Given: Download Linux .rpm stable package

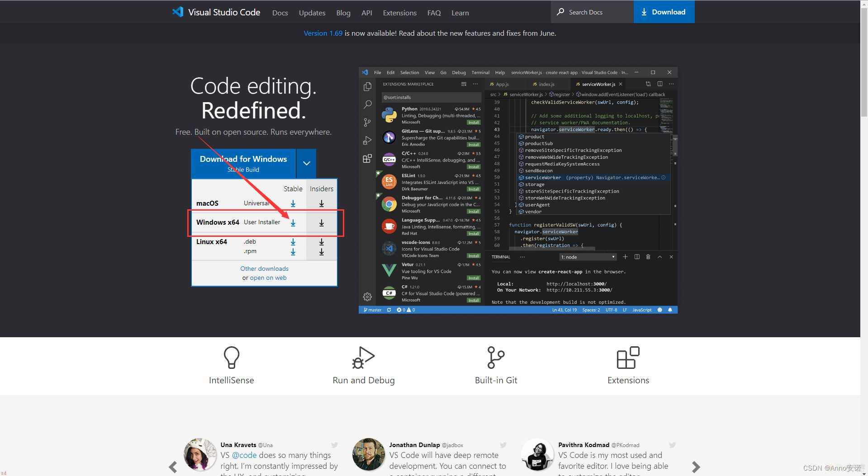Looking at the screenshot, I should (x=293, y=252).
